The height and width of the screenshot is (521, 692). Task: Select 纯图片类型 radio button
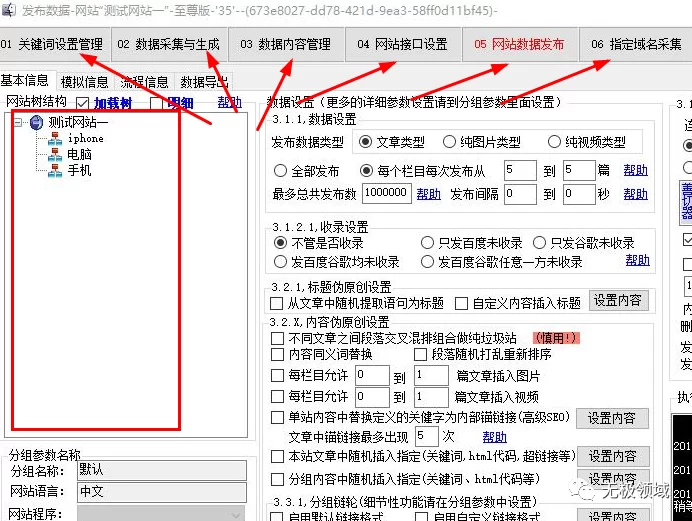[x=449, y=142]
